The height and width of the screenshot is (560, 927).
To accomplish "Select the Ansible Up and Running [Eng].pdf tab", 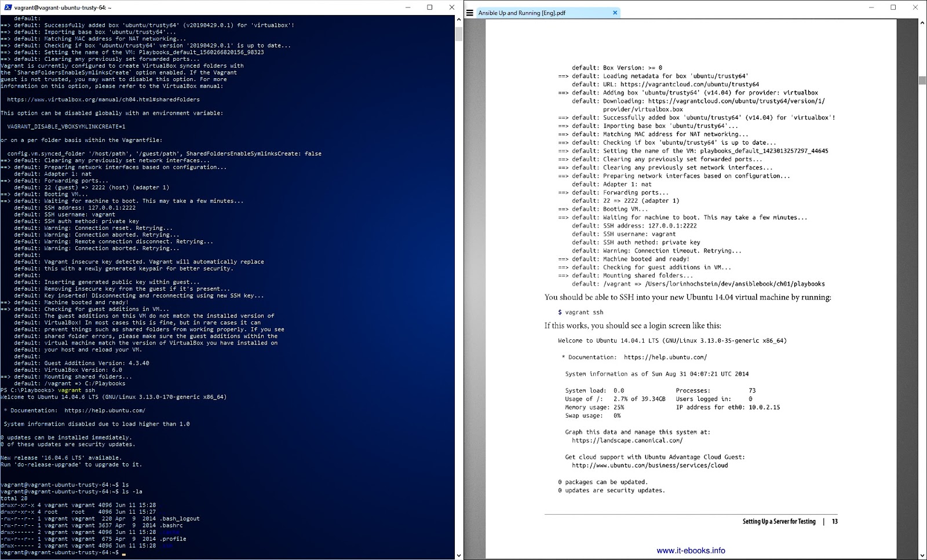I will tap(548, 12).
